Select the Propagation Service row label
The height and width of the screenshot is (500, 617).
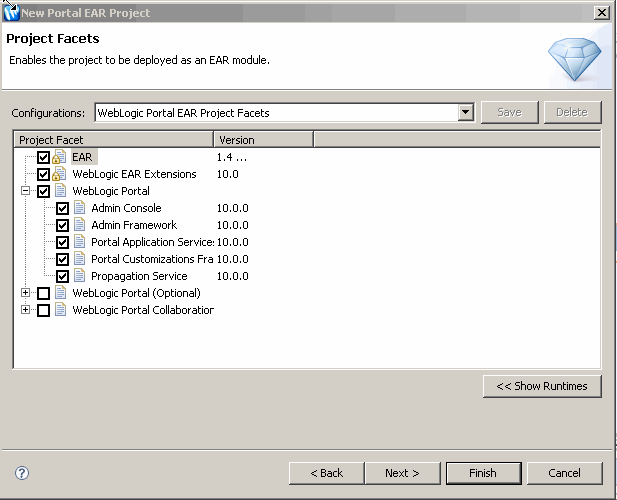pos(139,276)
